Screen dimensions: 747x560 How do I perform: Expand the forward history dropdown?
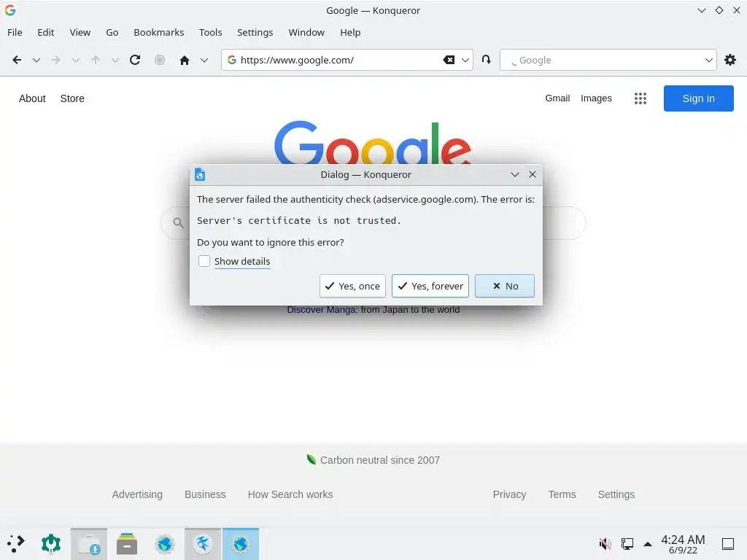pos(76,60)
